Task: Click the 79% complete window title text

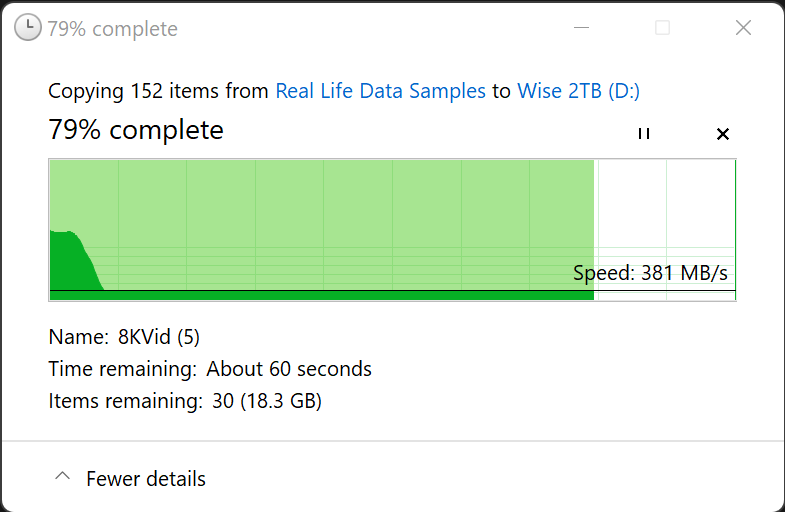Action: coord(112,29)
